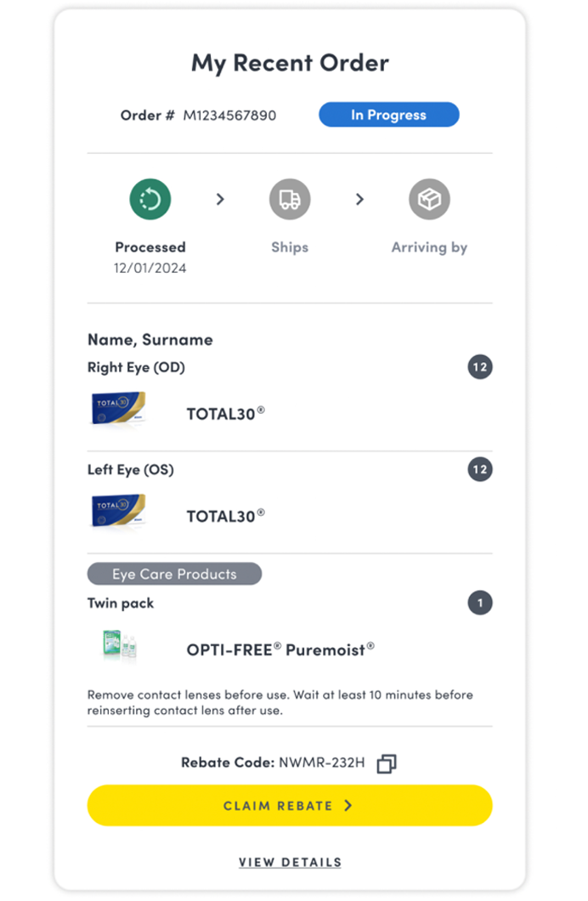Open the Eye Care Products section
This screenshot has width=588, height=901.
(x=174, y=574)
